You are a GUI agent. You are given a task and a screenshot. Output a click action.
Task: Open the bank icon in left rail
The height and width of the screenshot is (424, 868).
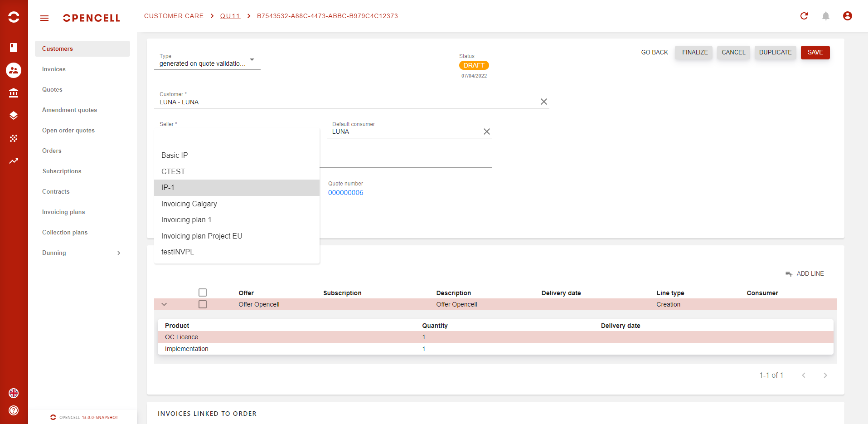coord(14,93)
